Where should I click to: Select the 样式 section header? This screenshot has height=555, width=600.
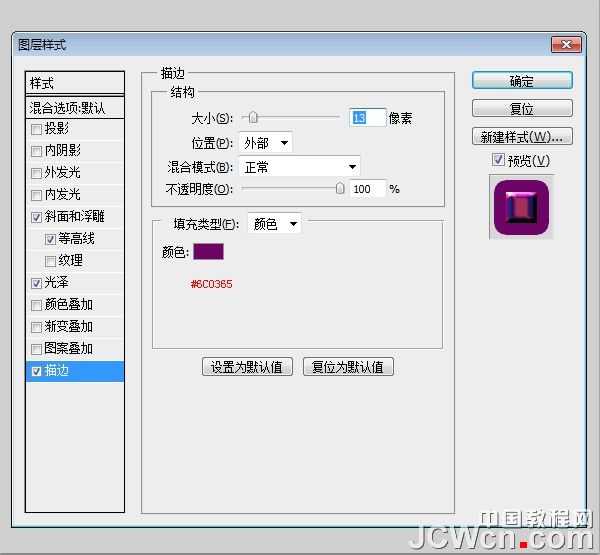point(75,83)
